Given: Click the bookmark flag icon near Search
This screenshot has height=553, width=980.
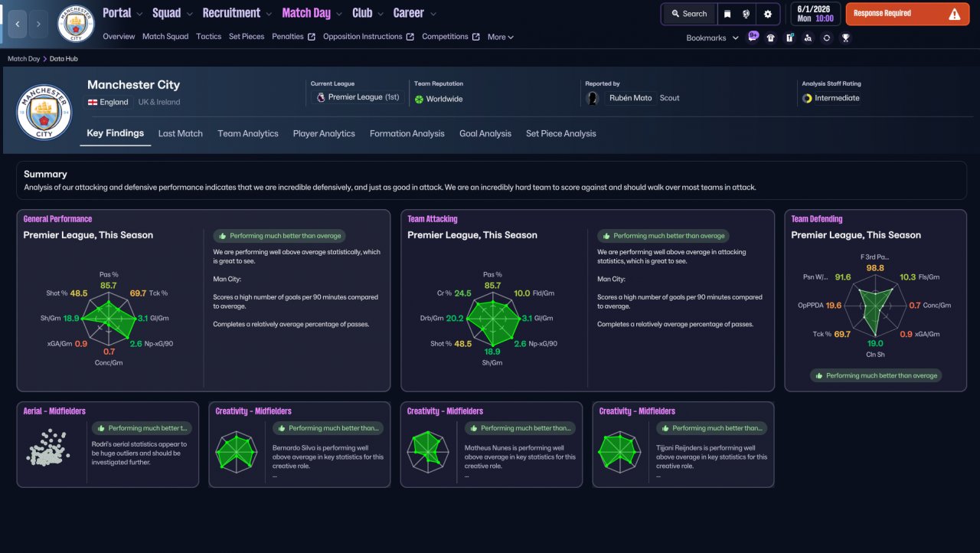Looking at the screenshot, I should pyautogui.click(x=727, y=14).
